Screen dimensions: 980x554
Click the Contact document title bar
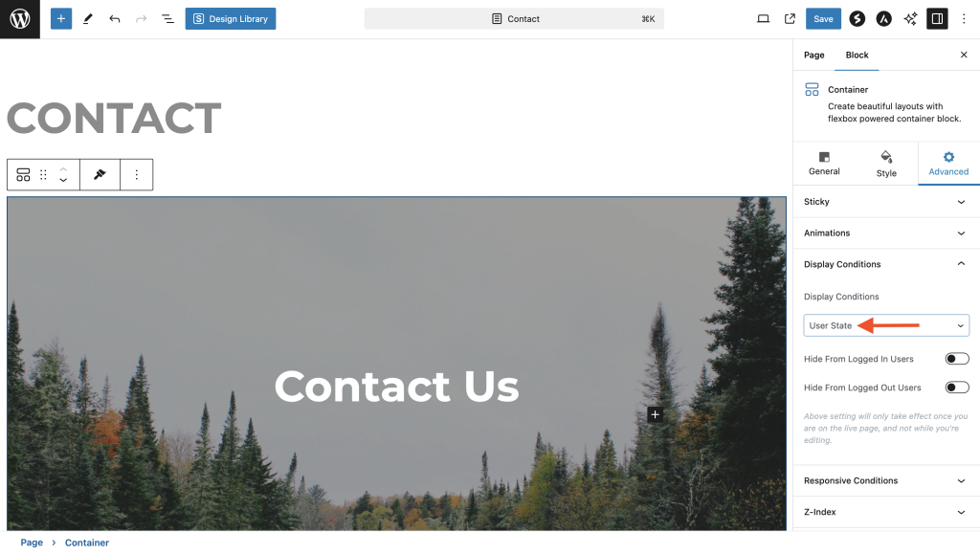tap(514, 19)
